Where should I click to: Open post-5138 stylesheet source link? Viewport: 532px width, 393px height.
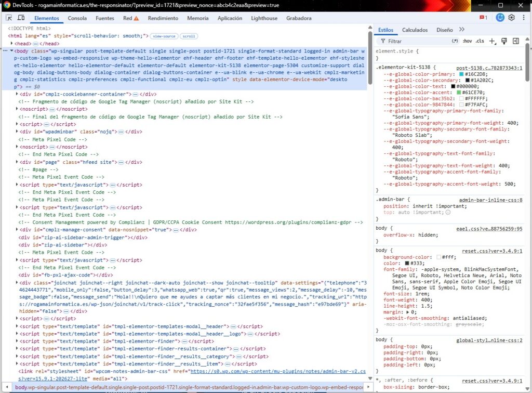pyautogui.click(x=489, y=68)
